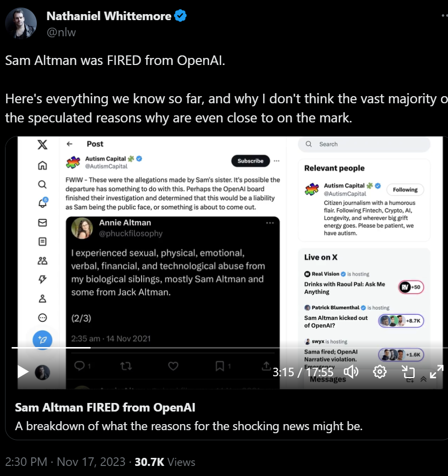The image size is (448, 476).
Task: Open Nathaniel Whittemore's profile picture
Action: (21, 24)
